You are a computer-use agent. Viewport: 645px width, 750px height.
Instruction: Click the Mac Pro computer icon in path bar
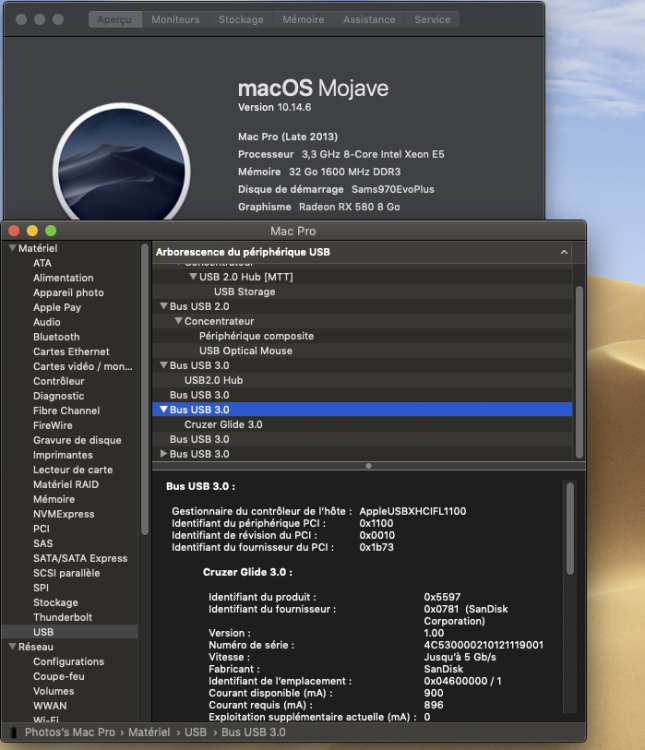[14, 732]
